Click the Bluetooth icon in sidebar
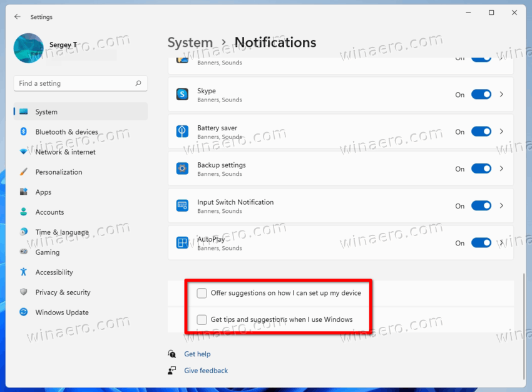Image resolution: width=532 pixels, height=392 pixels. pyautogui.click(x=23, y=132)
